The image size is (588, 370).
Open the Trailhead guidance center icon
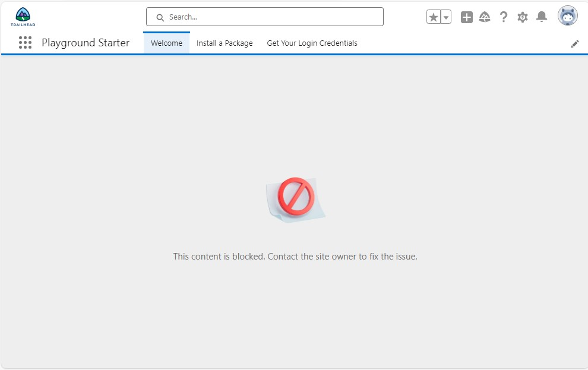click(x=485, y=17)
